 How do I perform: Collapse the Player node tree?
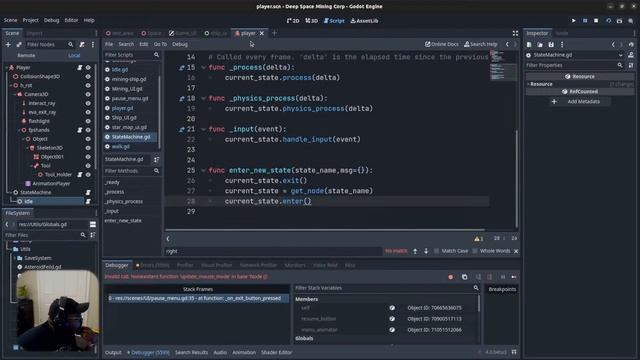coord(7,67)
